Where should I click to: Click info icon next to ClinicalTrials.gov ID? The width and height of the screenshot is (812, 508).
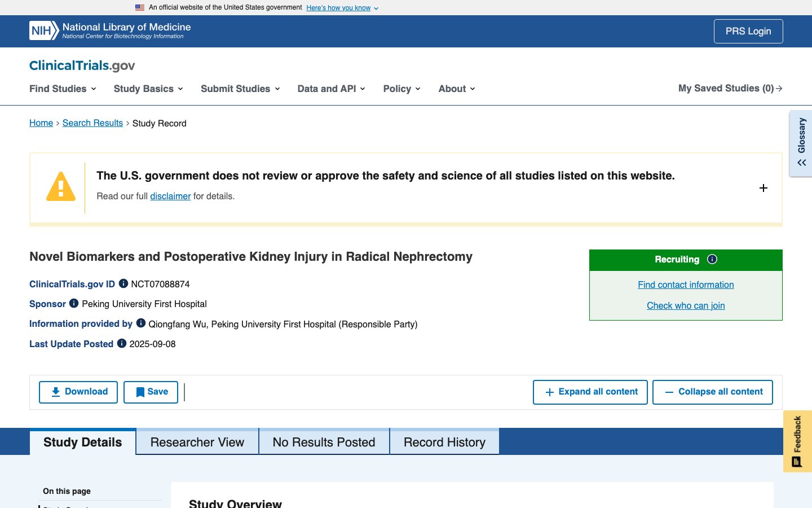click(x=123, y=283)
